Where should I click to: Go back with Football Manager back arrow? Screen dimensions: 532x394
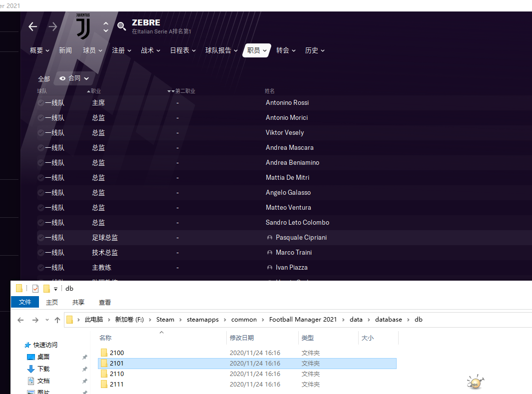pyautogui.click(x=33, y=26)
